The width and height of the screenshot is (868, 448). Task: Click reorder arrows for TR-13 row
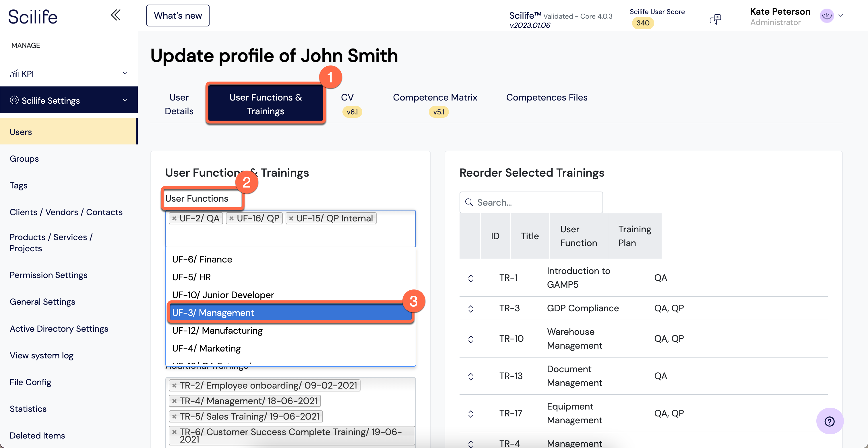471,376
